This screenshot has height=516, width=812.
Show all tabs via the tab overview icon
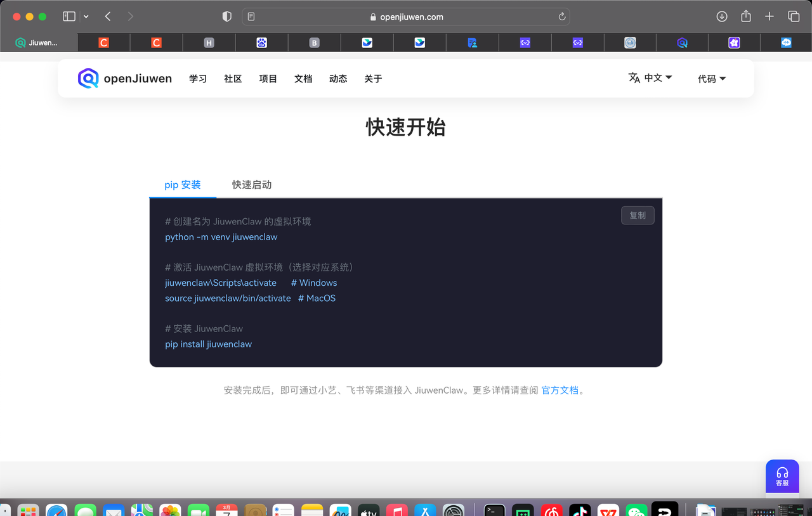793,16
